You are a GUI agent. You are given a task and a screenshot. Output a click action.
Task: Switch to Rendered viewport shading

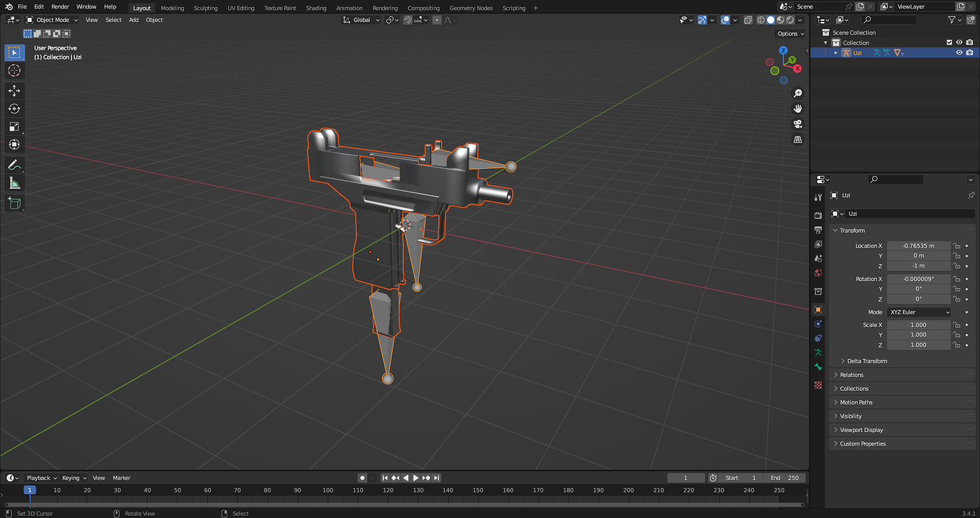pyautogui.click(x=790, y=20)
